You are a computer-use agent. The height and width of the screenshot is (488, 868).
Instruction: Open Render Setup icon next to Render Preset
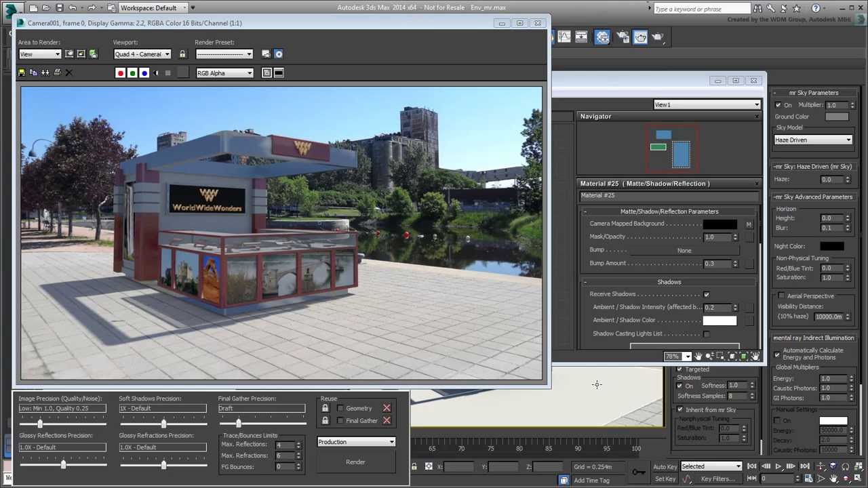(x=266, y=54)
